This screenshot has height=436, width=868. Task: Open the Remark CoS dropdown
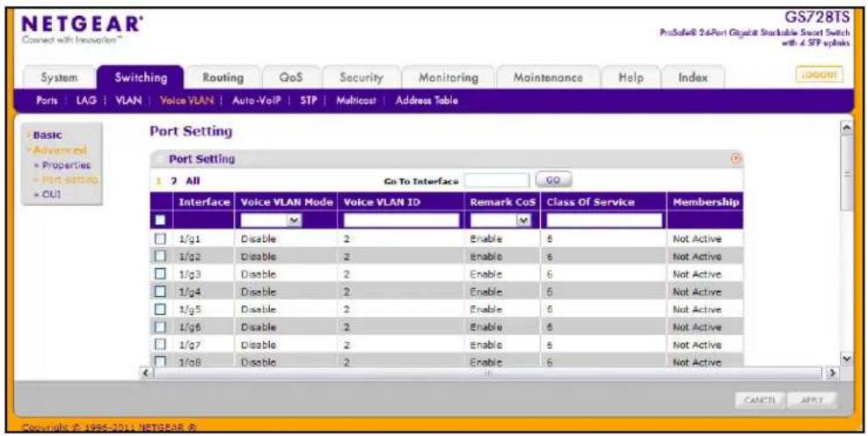coord(501,221)
